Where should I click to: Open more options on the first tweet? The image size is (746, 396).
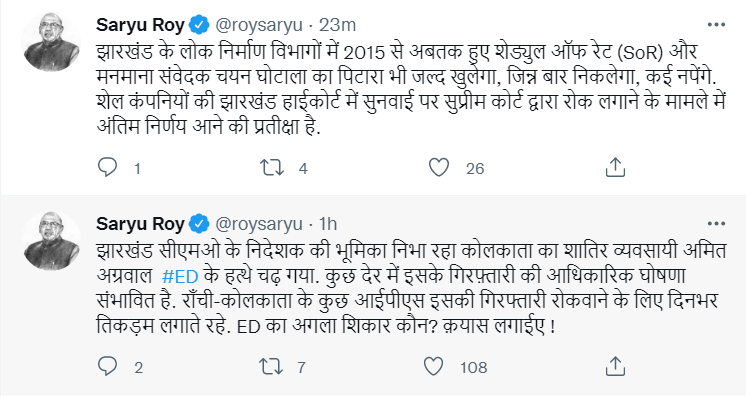tap(716, 25)
